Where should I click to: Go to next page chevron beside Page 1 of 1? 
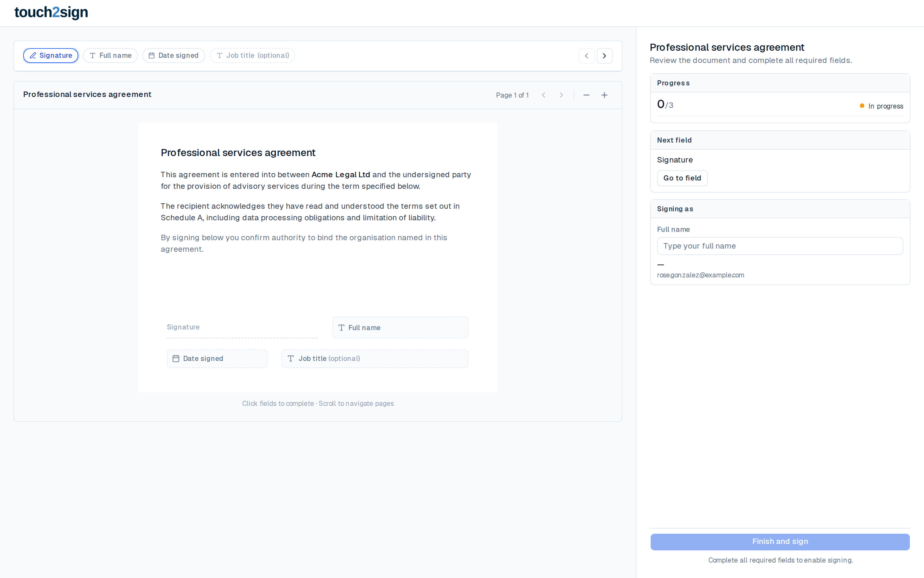pyautogui.click(x=561, y=95)
